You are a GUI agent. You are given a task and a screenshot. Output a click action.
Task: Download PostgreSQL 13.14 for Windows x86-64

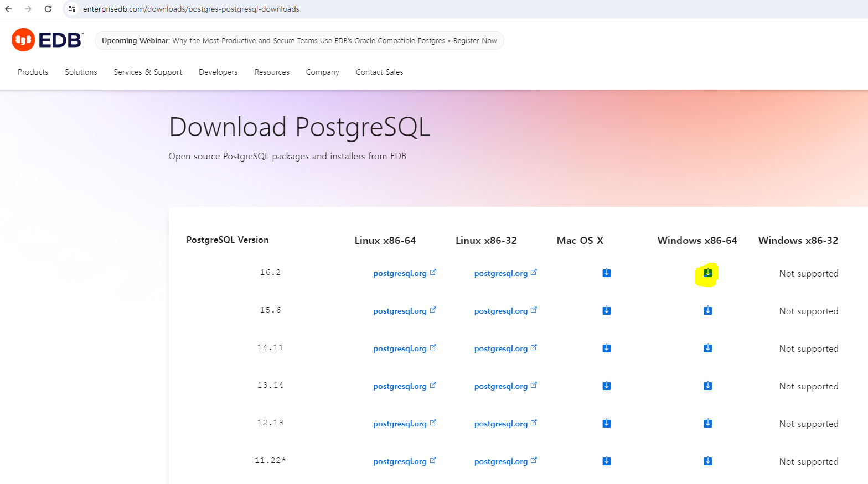tap(708, 386)
